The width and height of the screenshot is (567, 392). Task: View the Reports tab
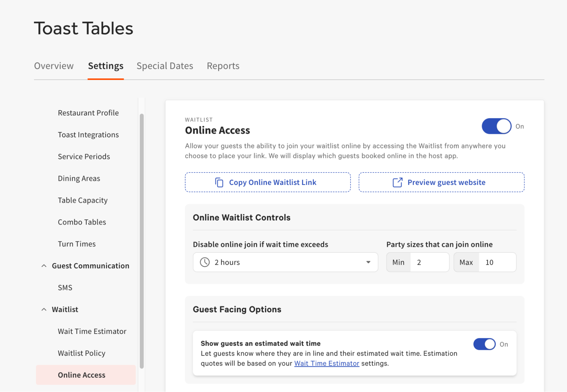(x=223, y=66)
